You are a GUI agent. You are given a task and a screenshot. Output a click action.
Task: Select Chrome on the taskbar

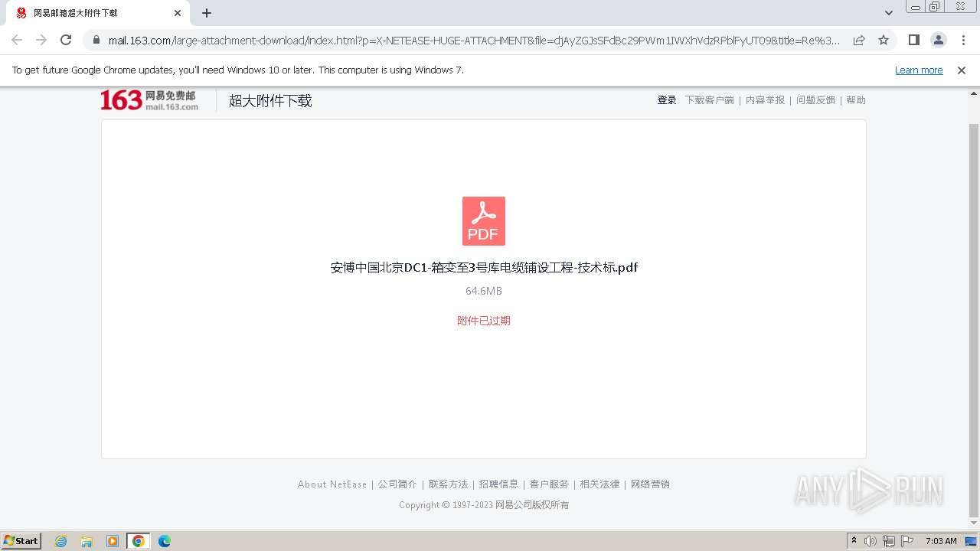pyautogui.click(x=139, y=541)
